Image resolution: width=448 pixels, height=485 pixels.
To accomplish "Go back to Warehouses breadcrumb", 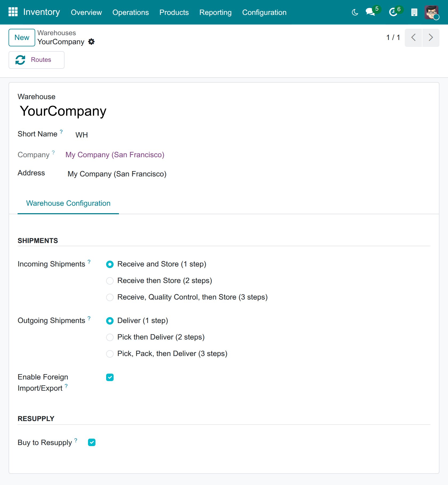I will [x=57, y=33].
